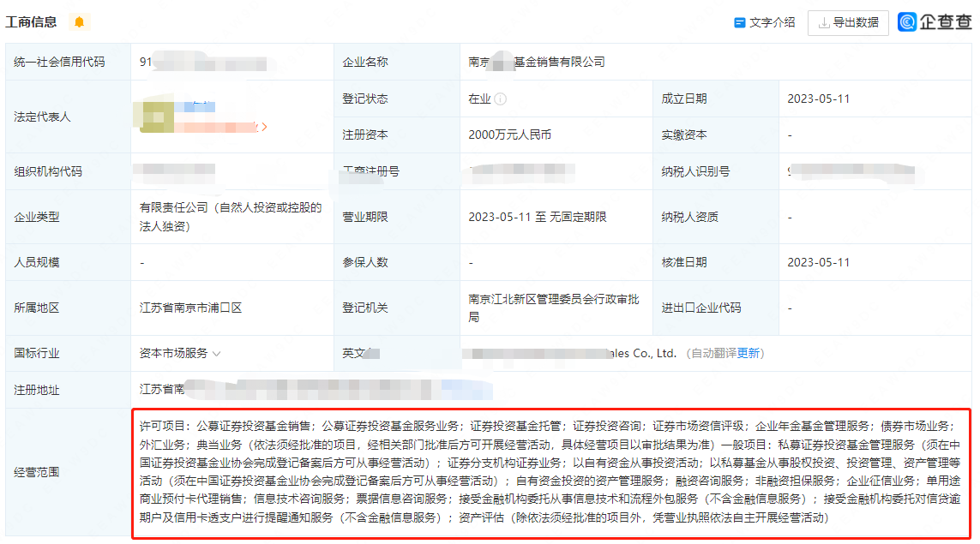Click the business scope text starting with 许可项目
Screen dimensions: 980x544
click(550, 471)
